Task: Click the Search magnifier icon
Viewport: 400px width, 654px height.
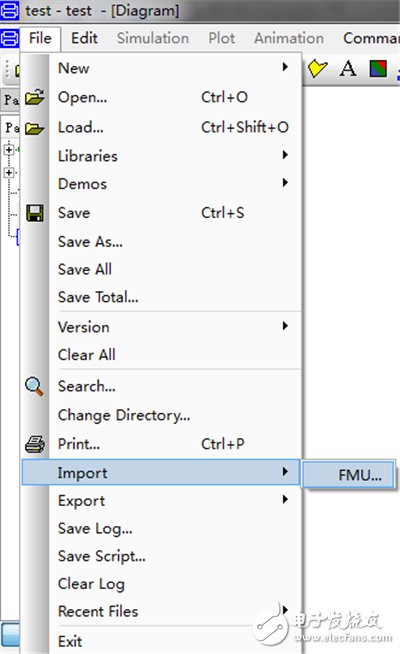Action: pos(34,386)
